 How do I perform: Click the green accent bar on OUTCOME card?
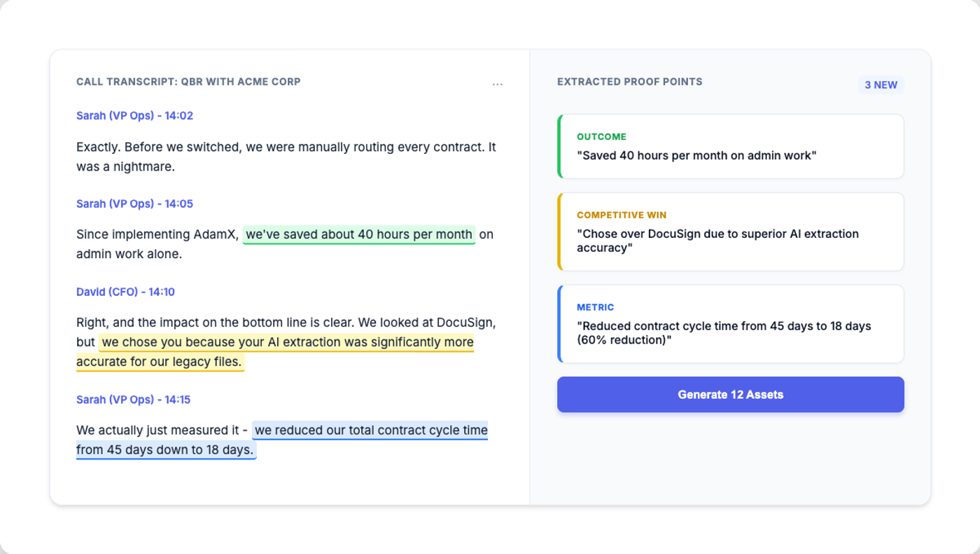click(559, 146)
